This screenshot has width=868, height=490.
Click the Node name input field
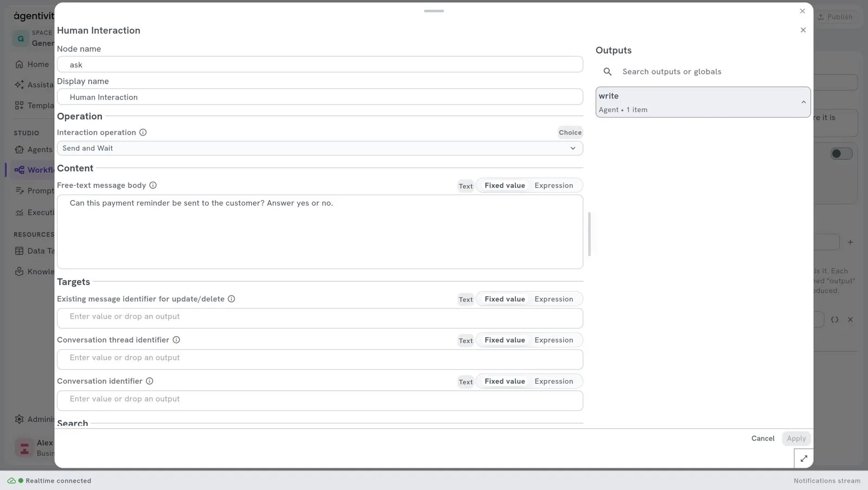320,65
